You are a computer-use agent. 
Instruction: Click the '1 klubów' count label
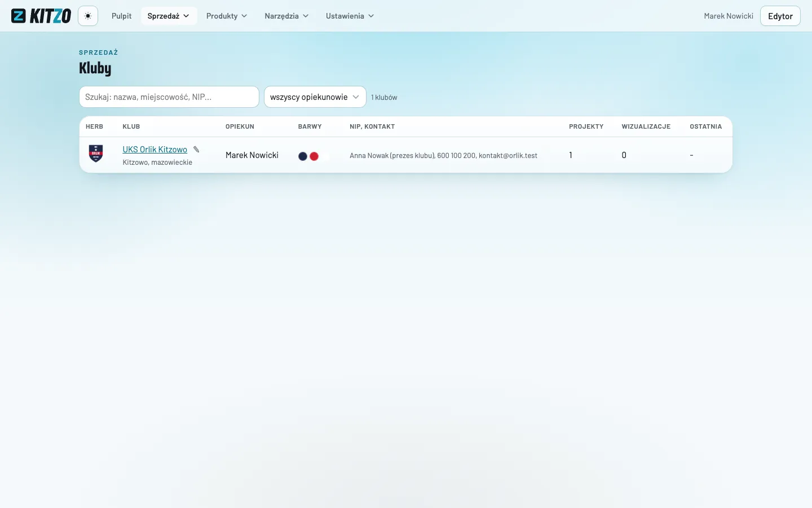[x=384, y=98]
